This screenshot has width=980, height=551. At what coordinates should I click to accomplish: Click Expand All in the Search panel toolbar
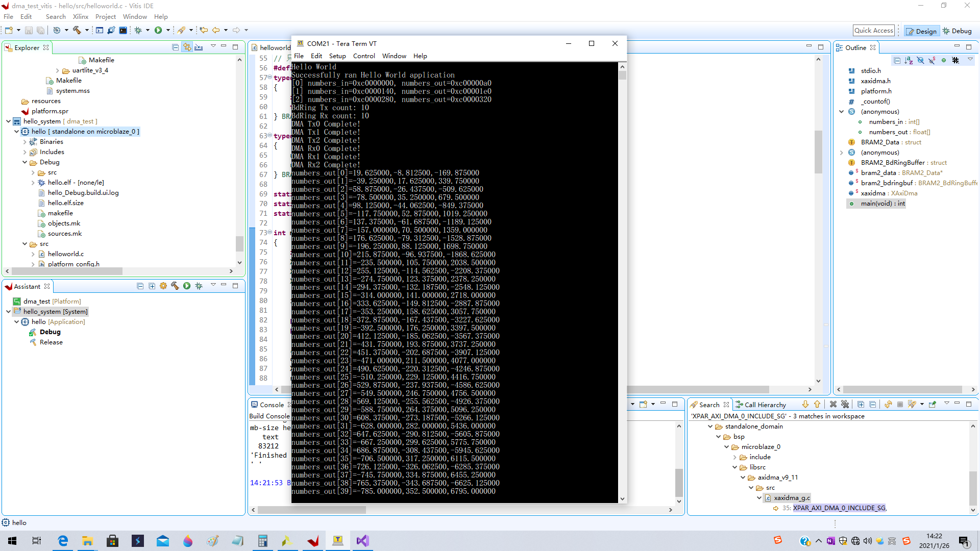[x=861, y=404]
